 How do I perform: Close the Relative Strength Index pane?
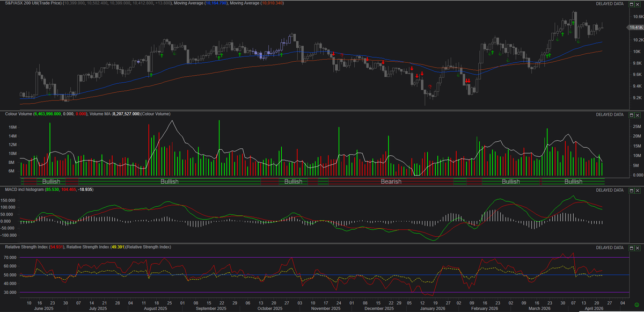point(639,248)
